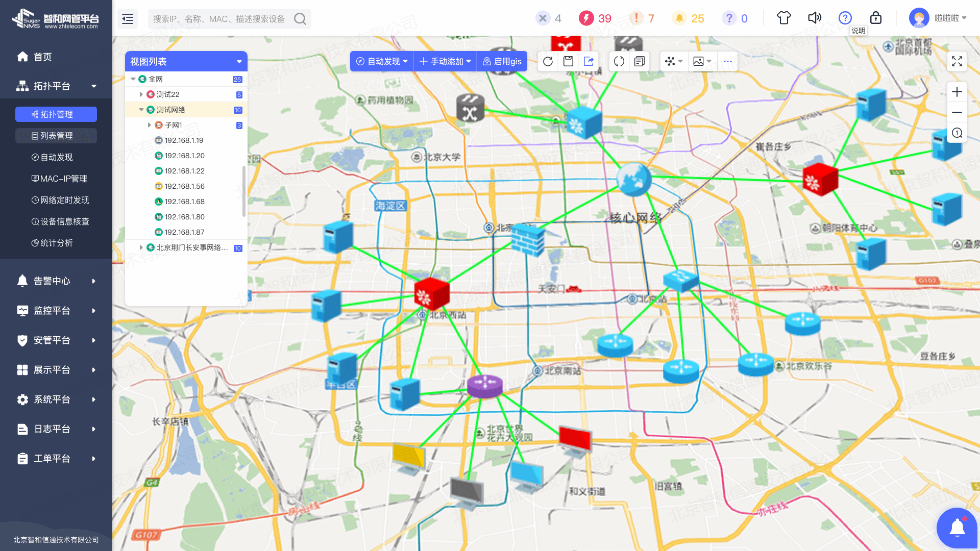This screenshot has height=551, width=980.
Task: Expand the 展示平台 sidebar menu
Action: point(56,369)
